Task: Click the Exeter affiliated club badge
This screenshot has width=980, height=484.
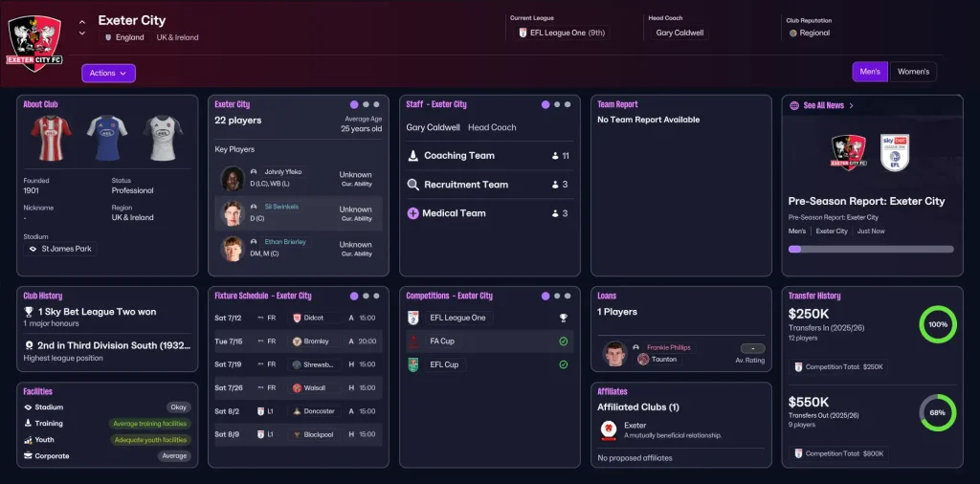Action: pyautogui.click(x=608, y=431)
